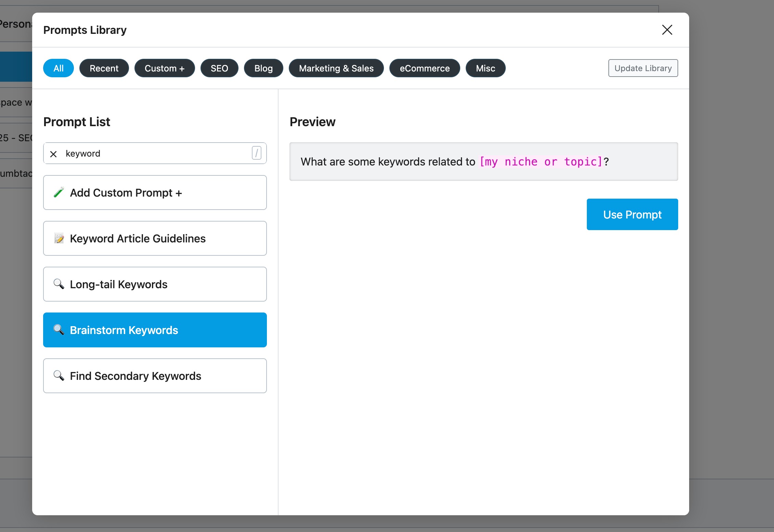Clear the keyword search with X icon
The image size is (774, 532).
point(53,154)
